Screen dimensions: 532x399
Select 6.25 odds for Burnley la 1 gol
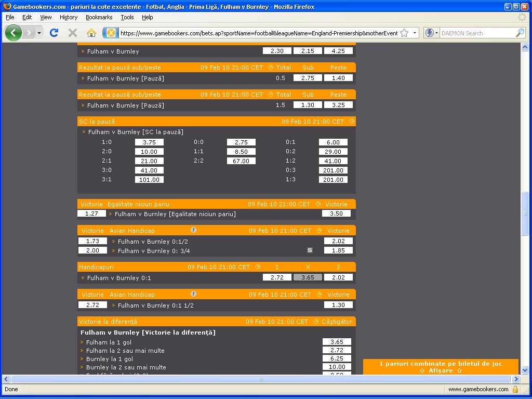point(337,358)
